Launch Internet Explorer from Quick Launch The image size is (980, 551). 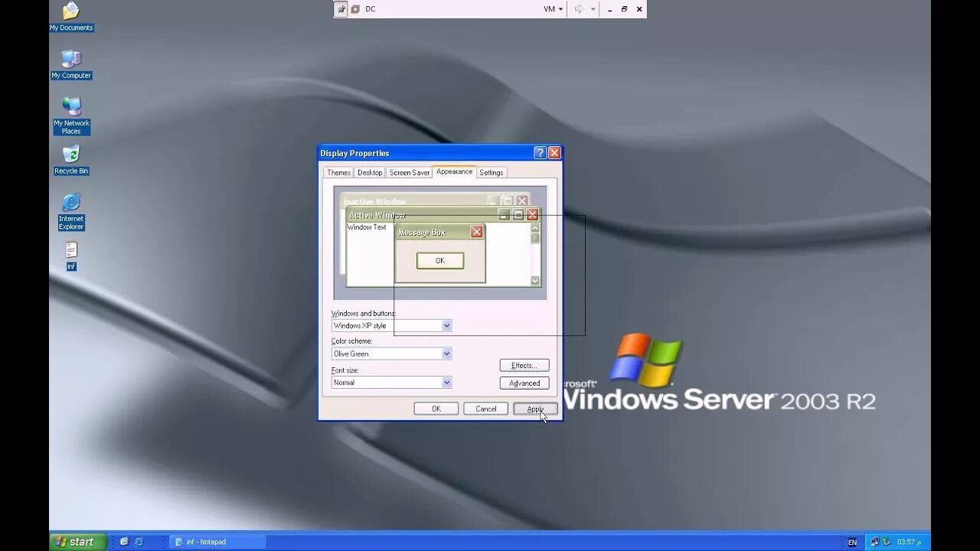pos(139,542)
